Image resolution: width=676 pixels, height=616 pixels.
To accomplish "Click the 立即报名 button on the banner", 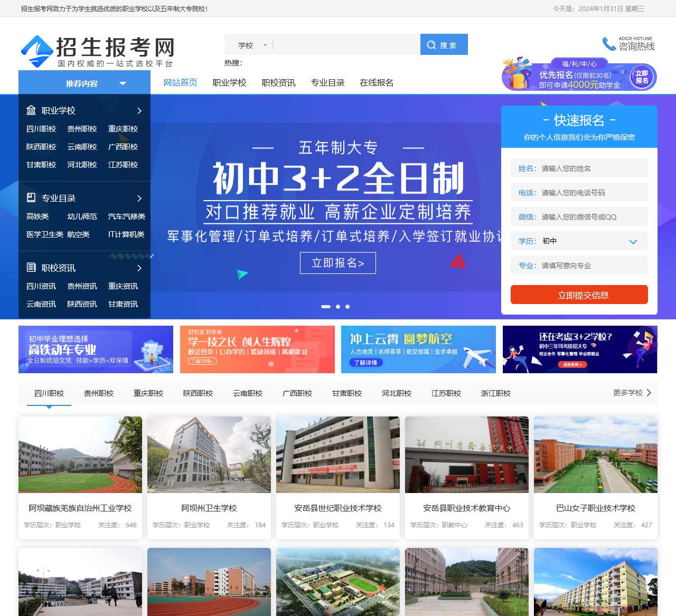I will [337, 263].
